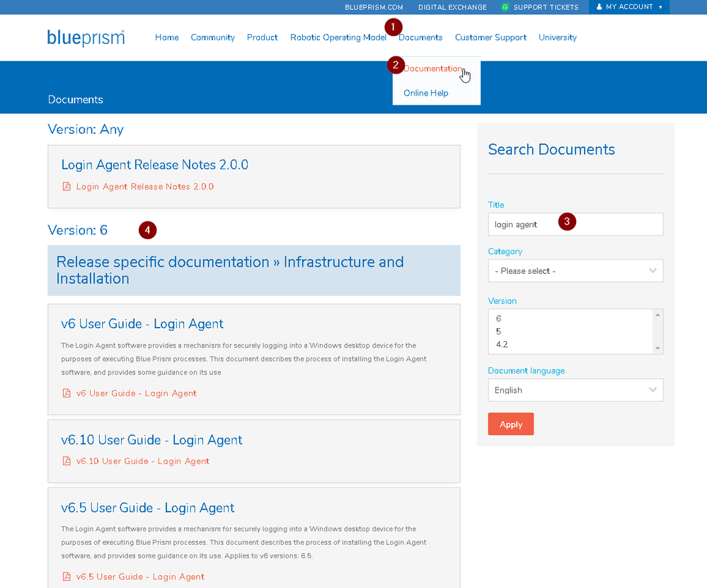
Task: Open v6 User Guide - Login Agent heading
Action: [142, 324]
